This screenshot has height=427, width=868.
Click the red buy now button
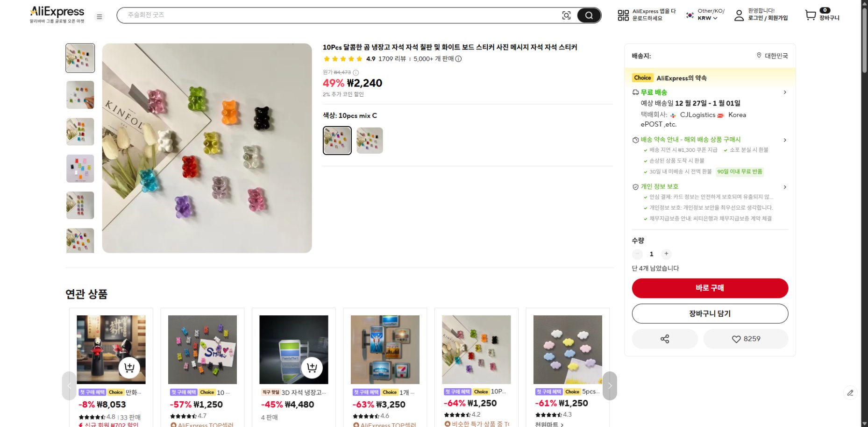pos(710,288)
